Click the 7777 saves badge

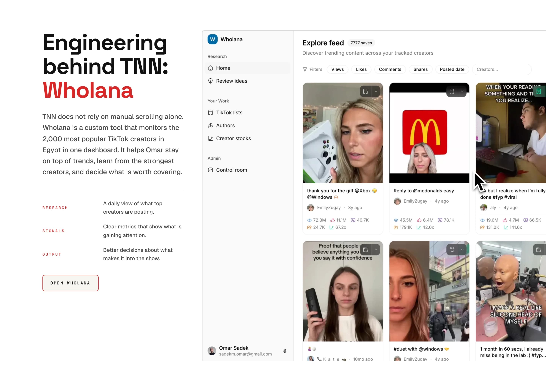click(x=361, y=43)
